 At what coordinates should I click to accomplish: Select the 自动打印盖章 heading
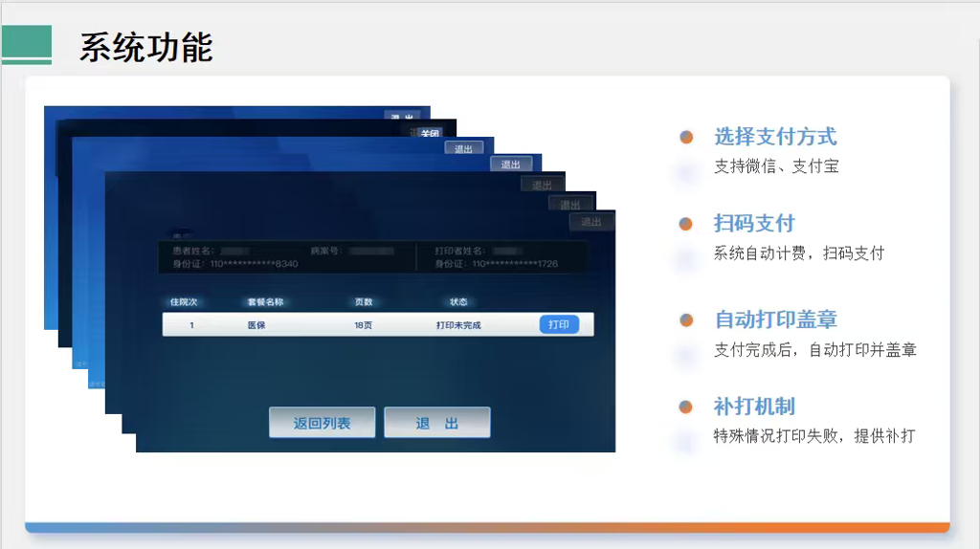[x=776, y=319]
